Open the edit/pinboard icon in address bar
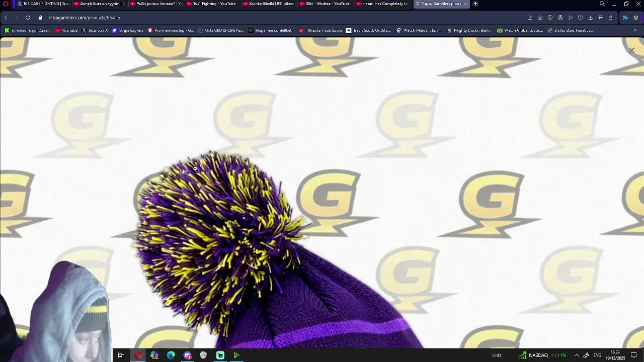644x362 pixels. 530,18
